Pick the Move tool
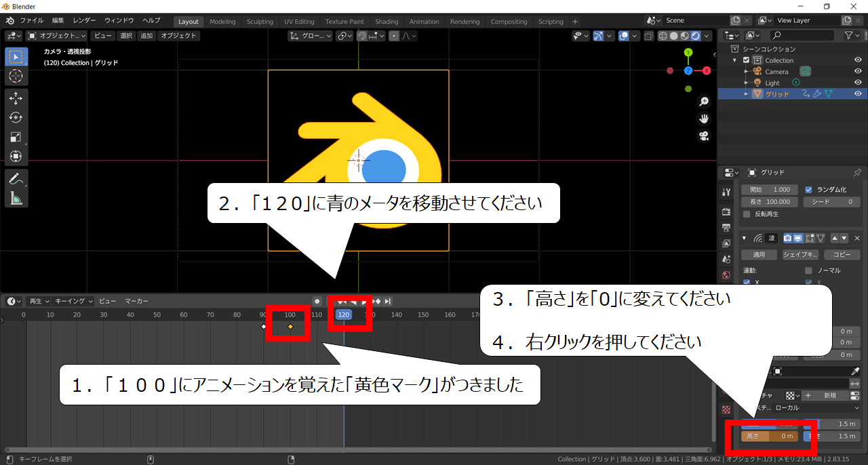Viewport: 868px width, 465px height. 16,98
